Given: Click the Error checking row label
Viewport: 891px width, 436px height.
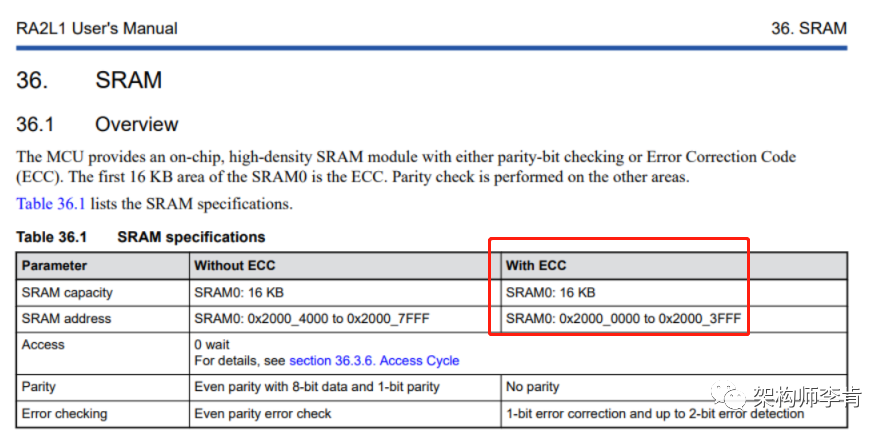Looking at the screenshot, I should (64, 413).
